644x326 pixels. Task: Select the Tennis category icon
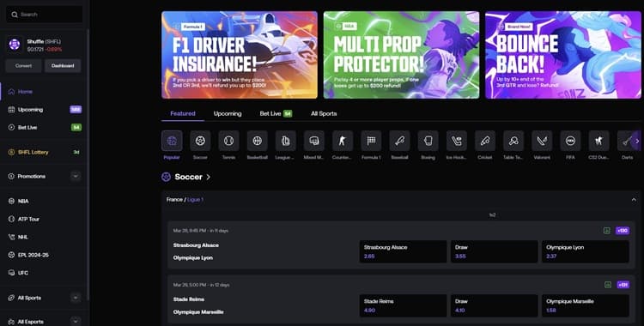pyautogui.click(x=228, y=141)
